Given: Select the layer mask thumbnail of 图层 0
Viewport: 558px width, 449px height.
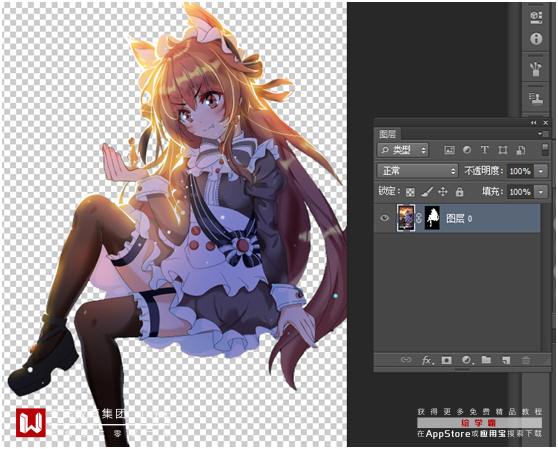Looking at the screenshot, I should pyautogui.click(x=432, y=218).
